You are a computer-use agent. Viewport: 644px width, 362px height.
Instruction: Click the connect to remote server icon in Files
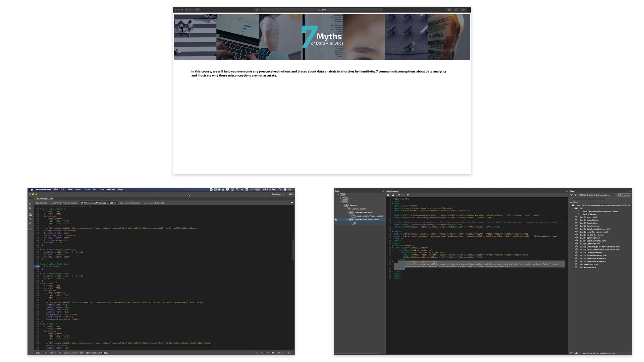[572, 195]
